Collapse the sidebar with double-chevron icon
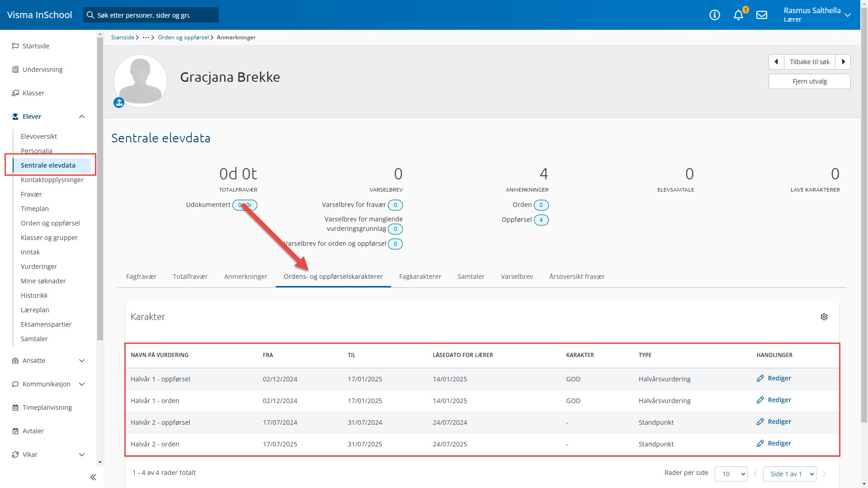This screenshot has width=868, height=488. 93,477
